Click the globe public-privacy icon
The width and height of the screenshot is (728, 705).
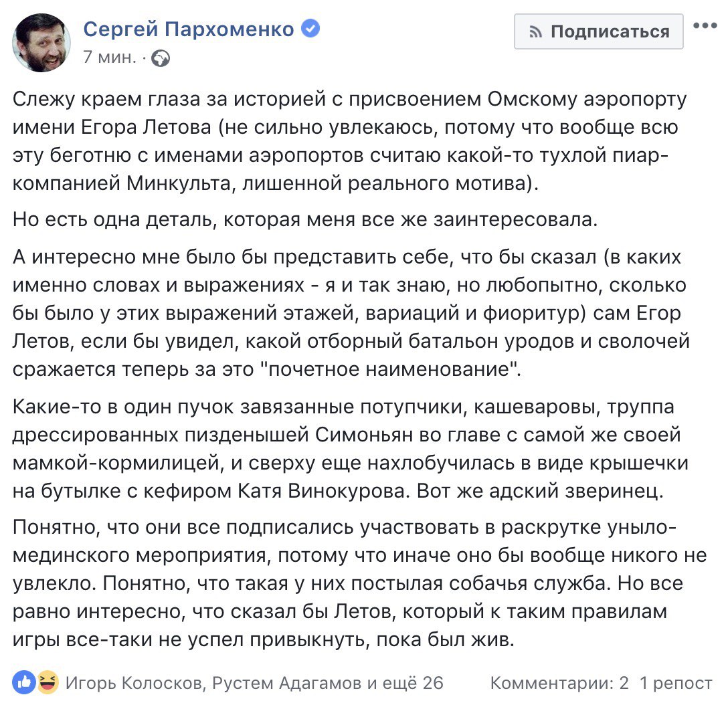coord(161,59)
